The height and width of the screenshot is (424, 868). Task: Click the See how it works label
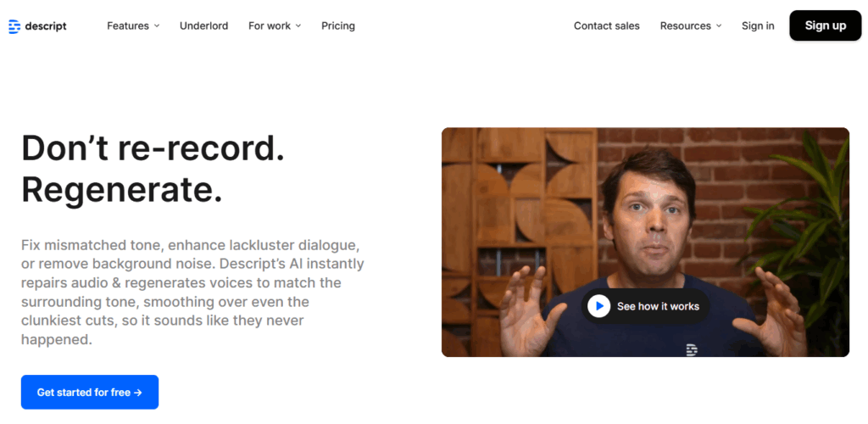pyautogui.click(x=658, y=306)
